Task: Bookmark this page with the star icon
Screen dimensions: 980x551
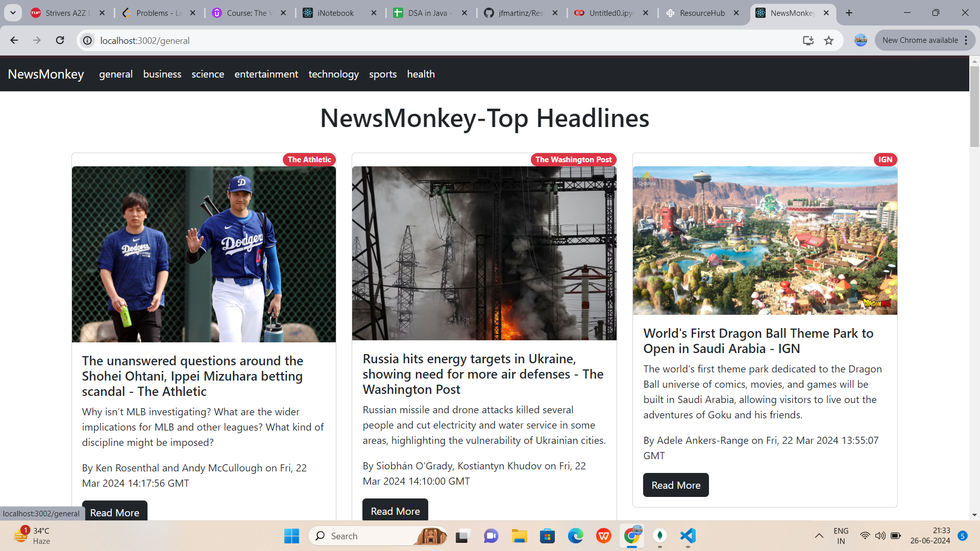Action: (x=829, y=40)
